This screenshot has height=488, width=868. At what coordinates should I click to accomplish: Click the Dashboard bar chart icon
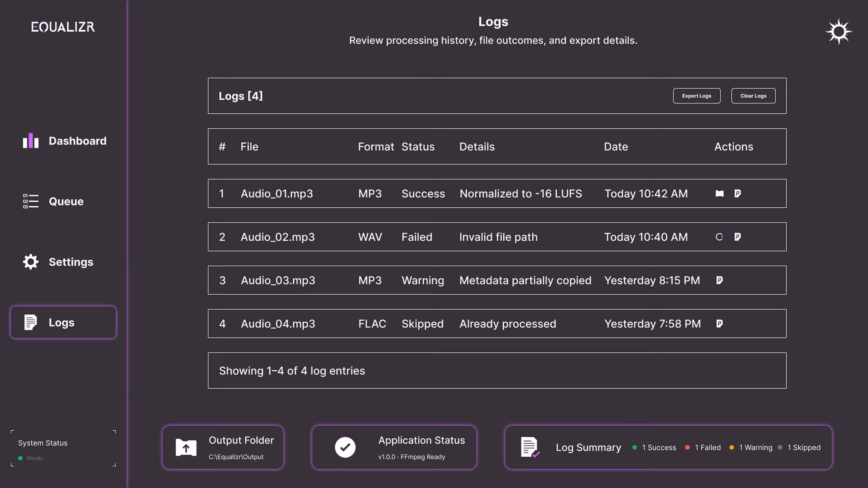point(31,141)
